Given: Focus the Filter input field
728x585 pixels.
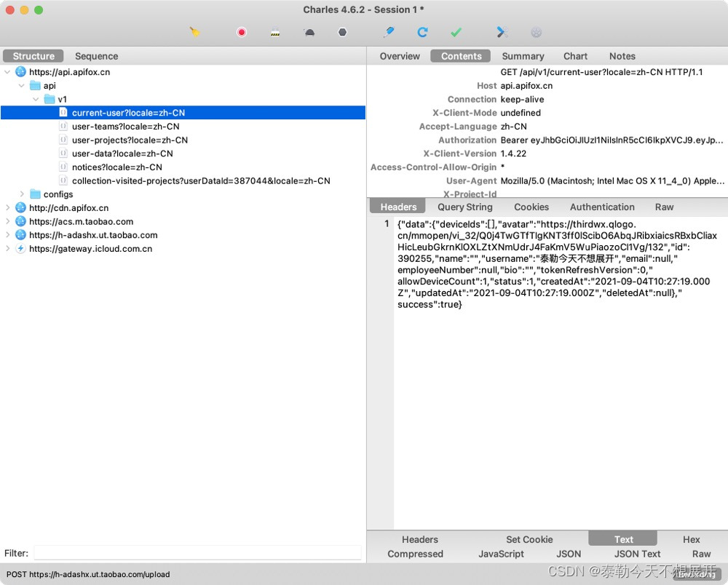Looking at the screenshot, I should (198, 552).
